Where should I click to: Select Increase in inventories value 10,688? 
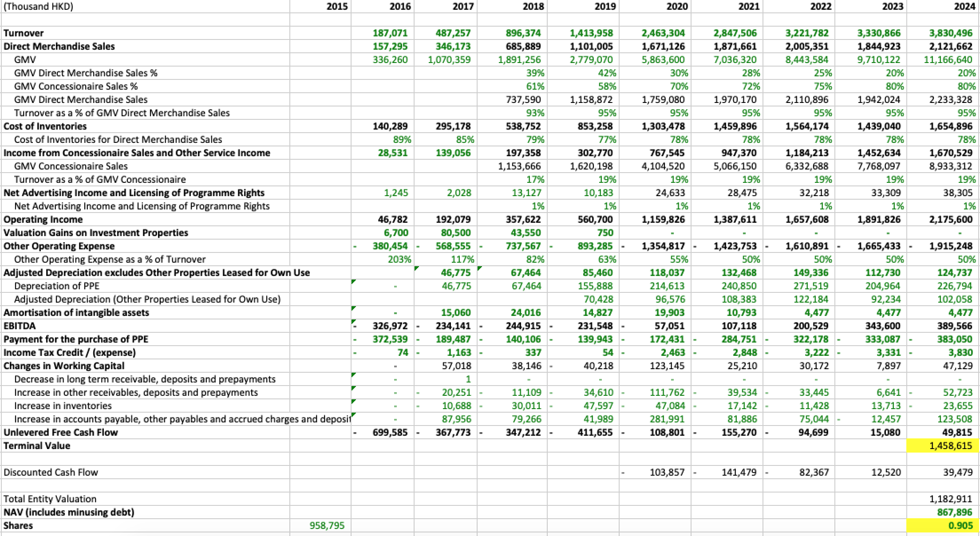point(457,406)
